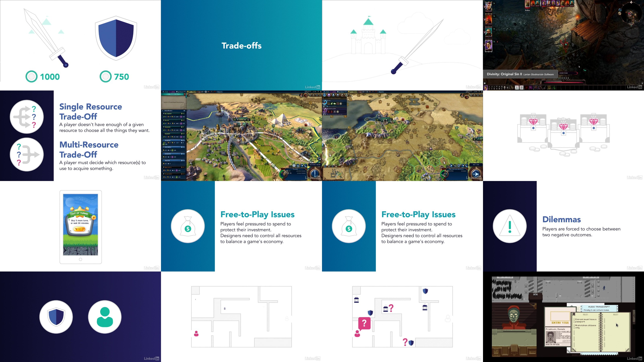This screenshot has width=644, height=362.
Task: Click the Entry Visa document in Papers Please
Action: coord(559,317)
